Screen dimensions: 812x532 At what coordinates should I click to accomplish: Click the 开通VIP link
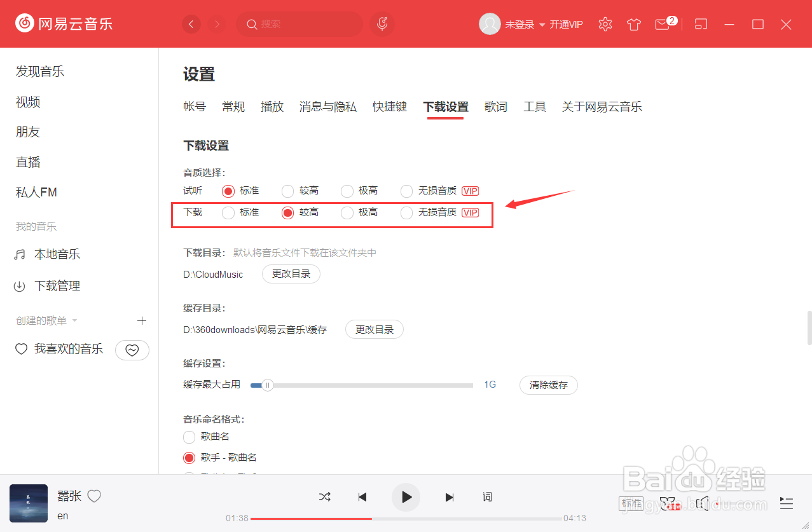[x=567, y=25]
